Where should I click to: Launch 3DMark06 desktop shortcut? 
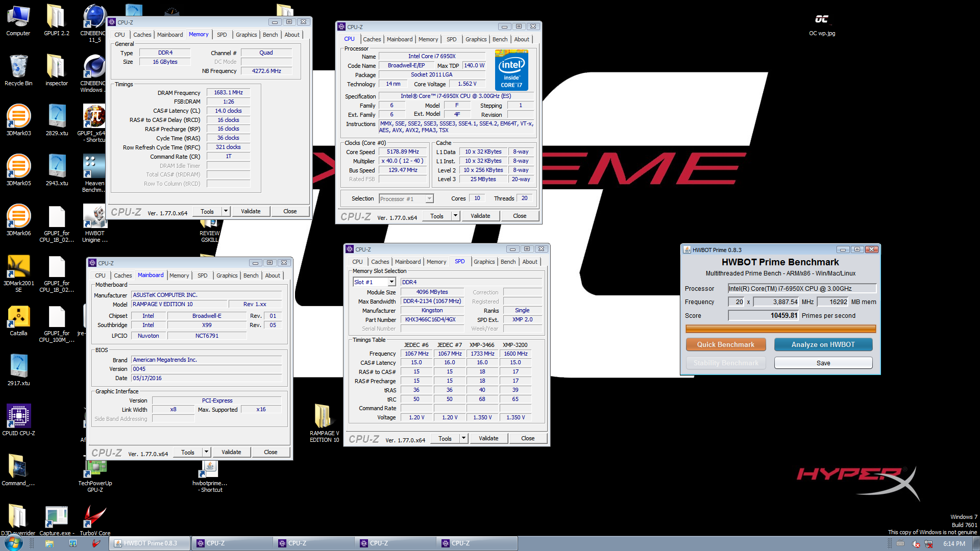click(18, 220)
